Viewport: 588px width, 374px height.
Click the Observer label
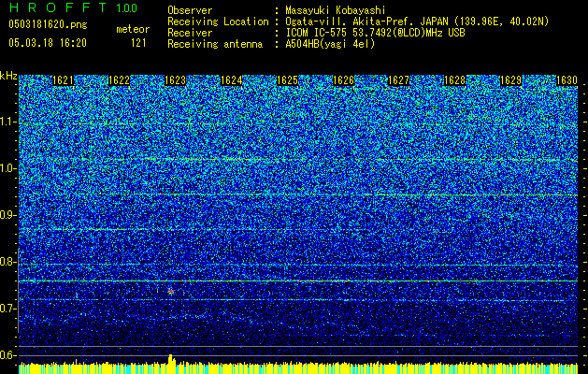(190, 11)
